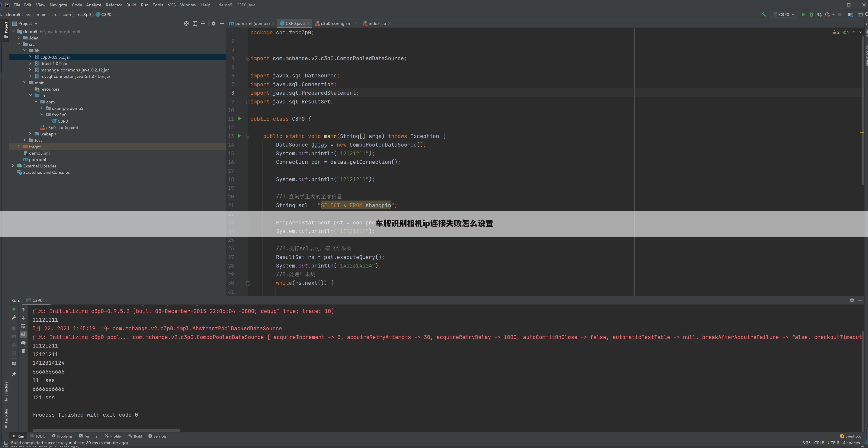The width and height of the screenshot is (868, 448).
Task: Pin the Run tab with pin icon
Action: pos(14,374)
